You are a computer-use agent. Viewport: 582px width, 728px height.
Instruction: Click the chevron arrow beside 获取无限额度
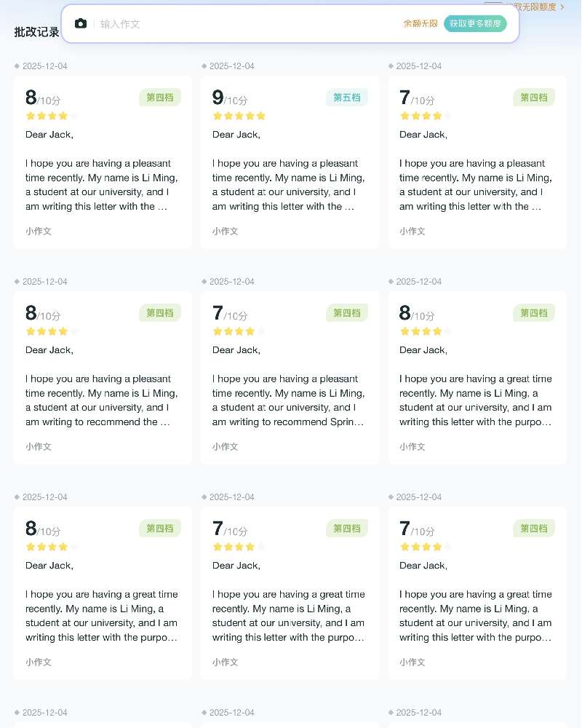pyautogui.click(x=562, y=7)
